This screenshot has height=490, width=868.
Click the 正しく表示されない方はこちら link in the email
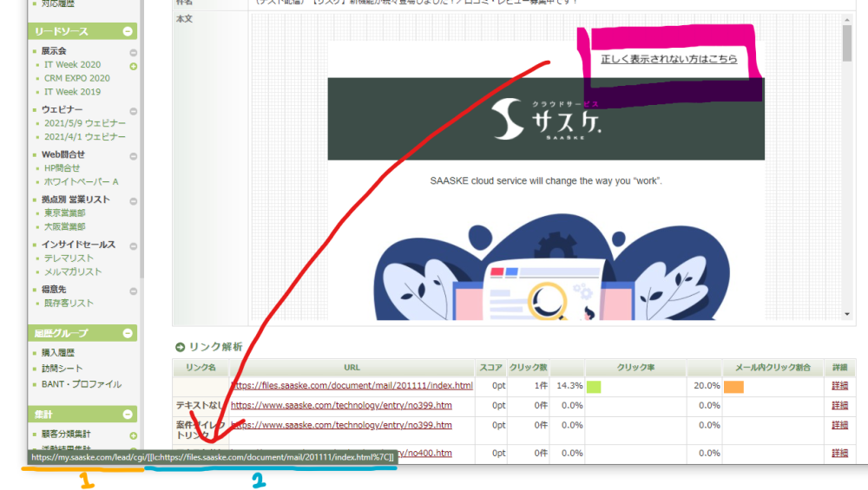668,59
